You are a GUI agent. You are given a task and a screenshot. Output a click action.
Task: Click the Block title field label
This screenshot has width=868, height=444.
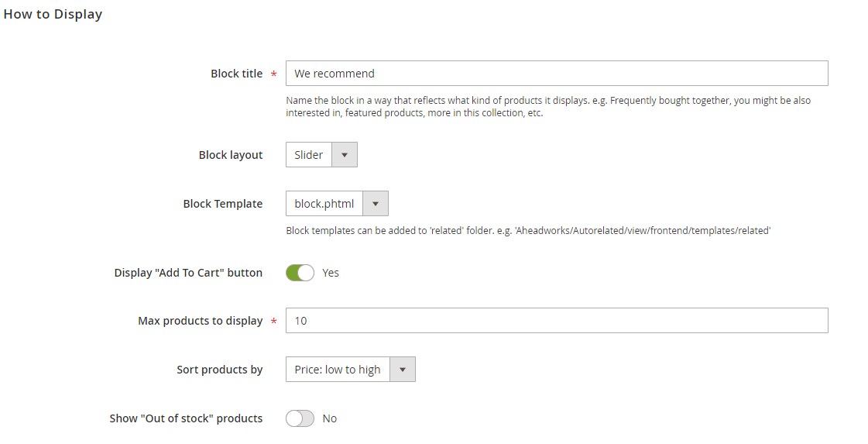236,74
